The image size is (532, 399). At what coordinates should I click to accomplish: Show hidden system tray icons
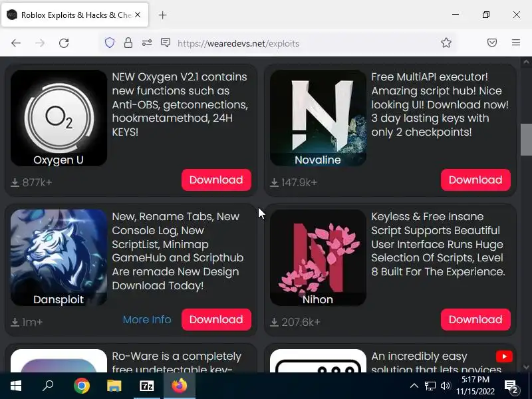click(414, 386)
